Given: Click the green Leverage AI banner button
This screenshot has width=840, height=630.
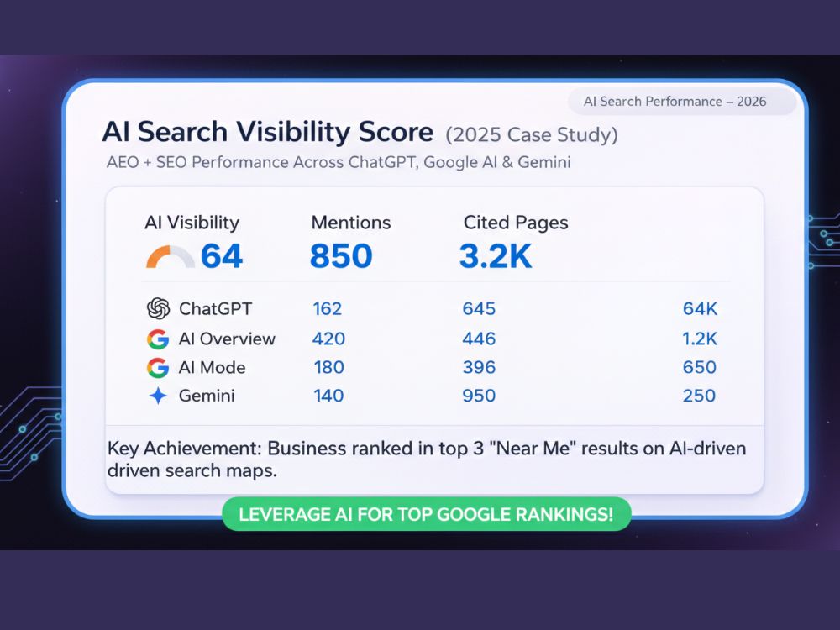Looking at the screenshot, I should pyautogui.click(x=427, y=514).
